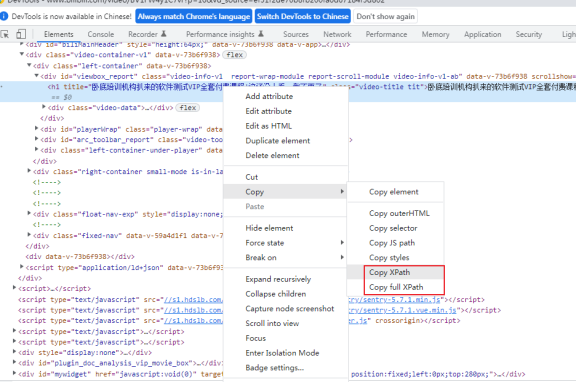
Task: Choose Edit attribute menu item
Action: 285,111
